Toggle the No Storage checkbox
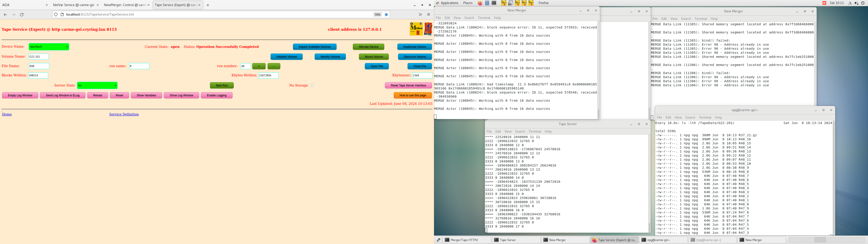The width and height of the screenshot is (868, 244). [x=312, y=86]
